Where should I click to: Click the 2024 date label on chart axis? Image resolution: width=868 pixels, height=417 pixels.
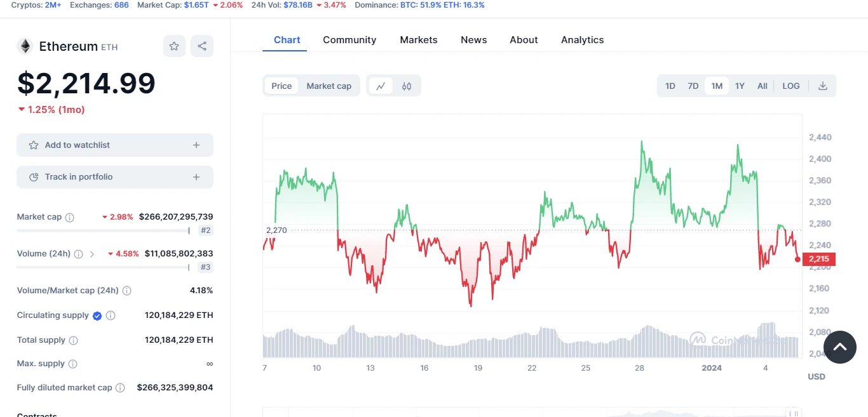click(x=712, y=368)
